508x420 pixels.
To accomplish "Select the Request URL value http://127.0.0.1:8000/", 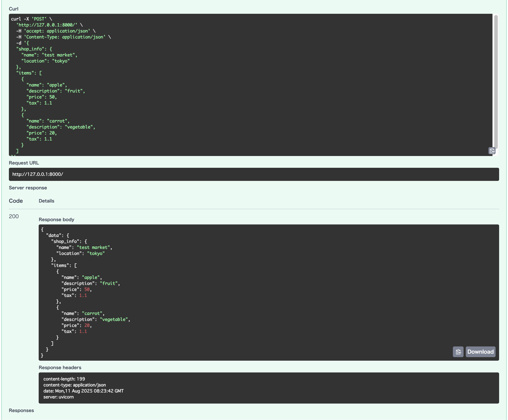I will click(38, 174).
